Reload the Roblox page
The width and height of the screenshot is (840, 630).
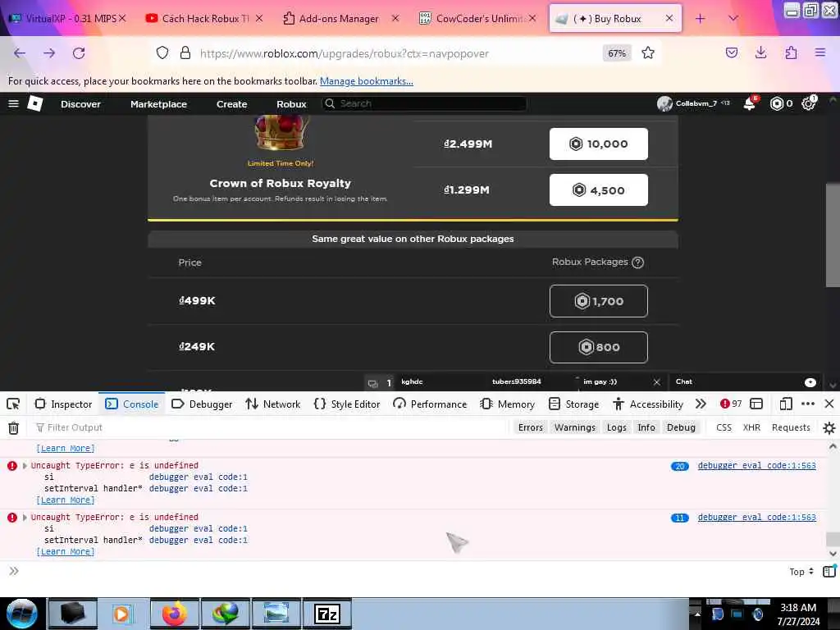click(79, 53)
